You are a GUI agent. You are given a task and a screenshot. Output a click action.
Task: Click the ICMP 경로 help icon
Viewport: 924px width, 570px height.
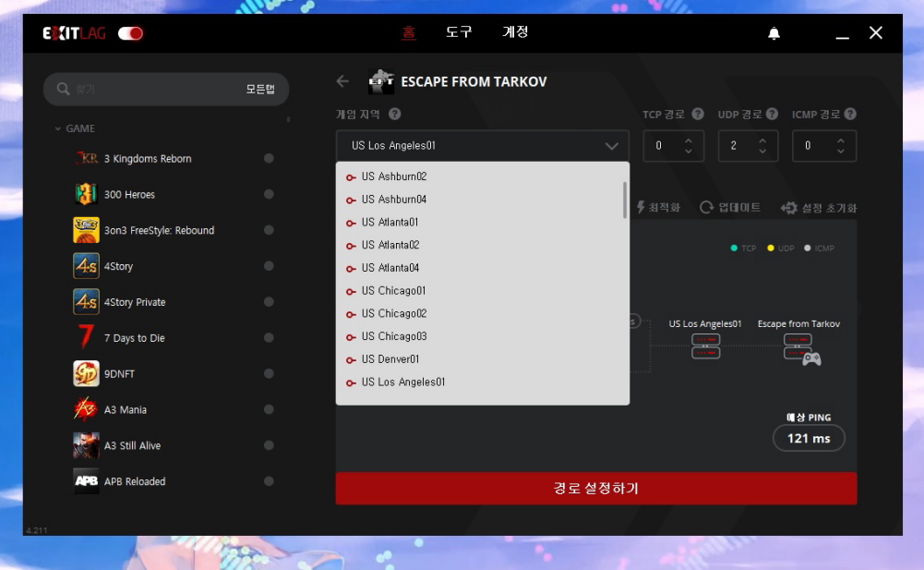[x=850, y=114]
